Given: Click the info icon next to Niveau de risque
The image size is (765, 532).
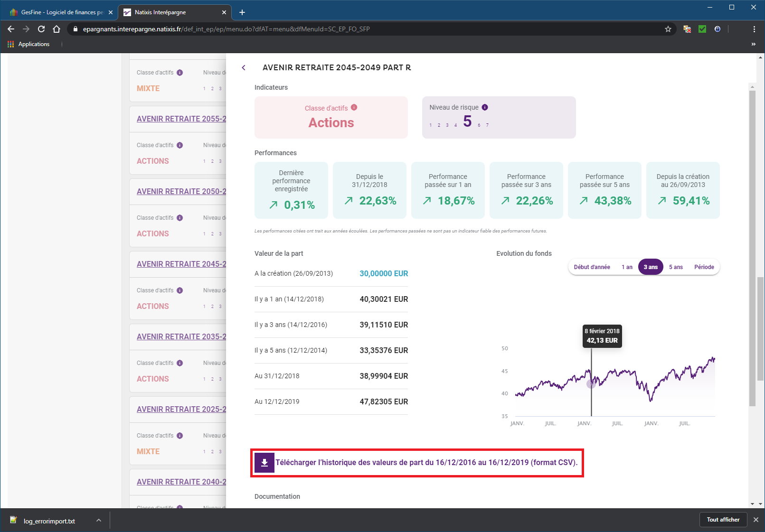Looking at the screenshot, I should [485, 107].
